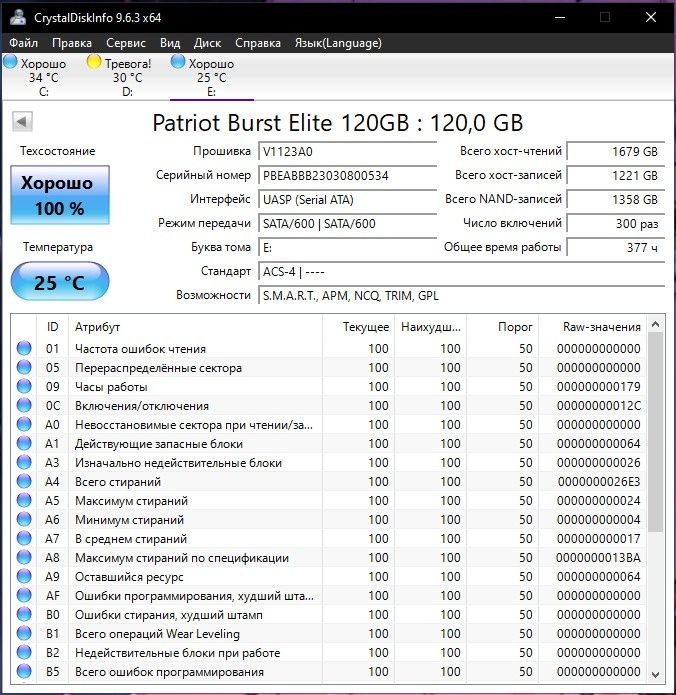The image size is (676, 695).
Task: Click blue status orb for drive E:
Action: [178, 62]
